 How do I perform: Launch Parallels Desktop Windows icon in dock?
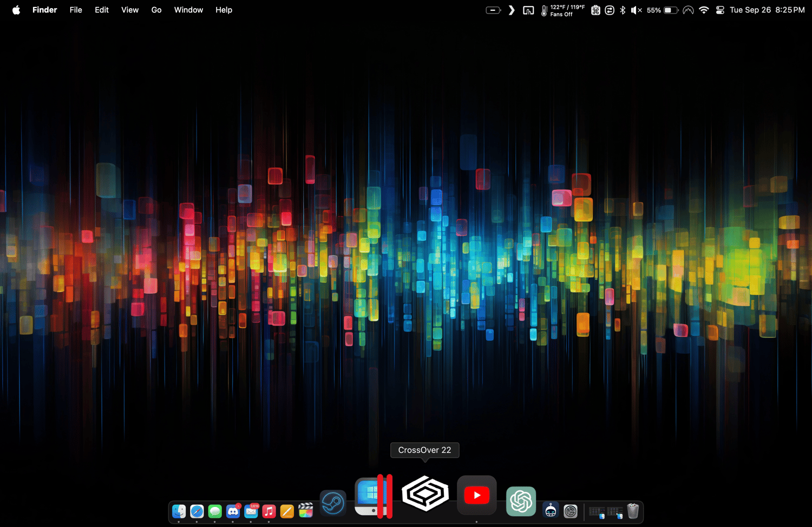373,496
